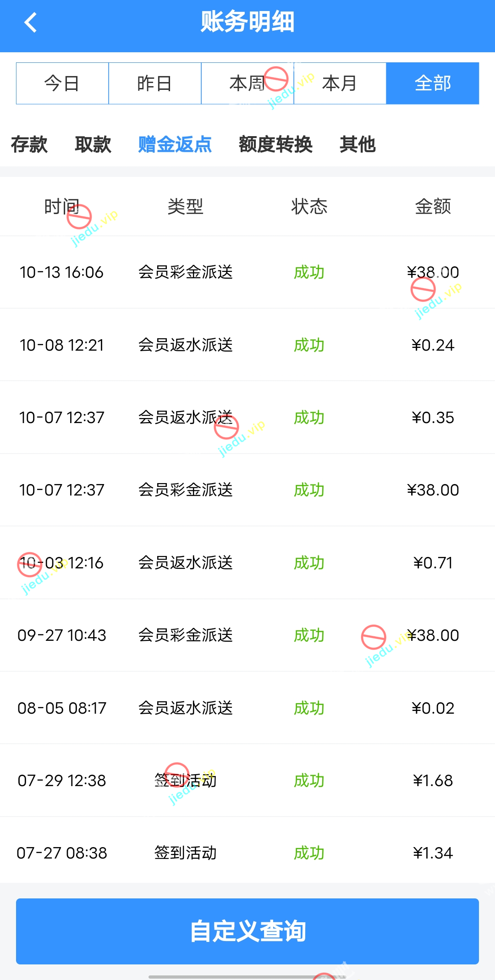Viewport: 495px width, 980px height.
Task: Open the 10-03 12:16 transaction row
Action: coord(247,562)
